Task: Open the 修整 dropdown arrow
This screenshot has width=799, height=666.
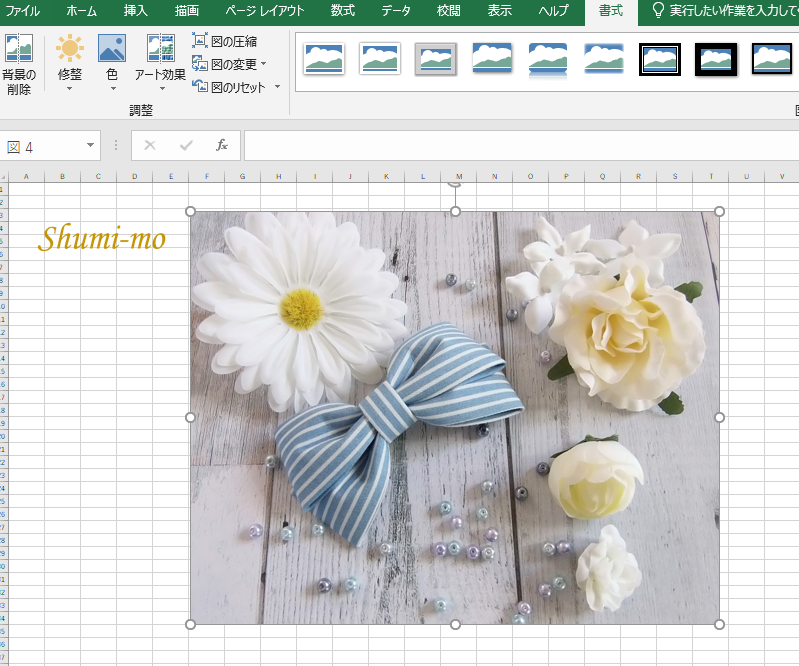Action: [x=69, y=89]
